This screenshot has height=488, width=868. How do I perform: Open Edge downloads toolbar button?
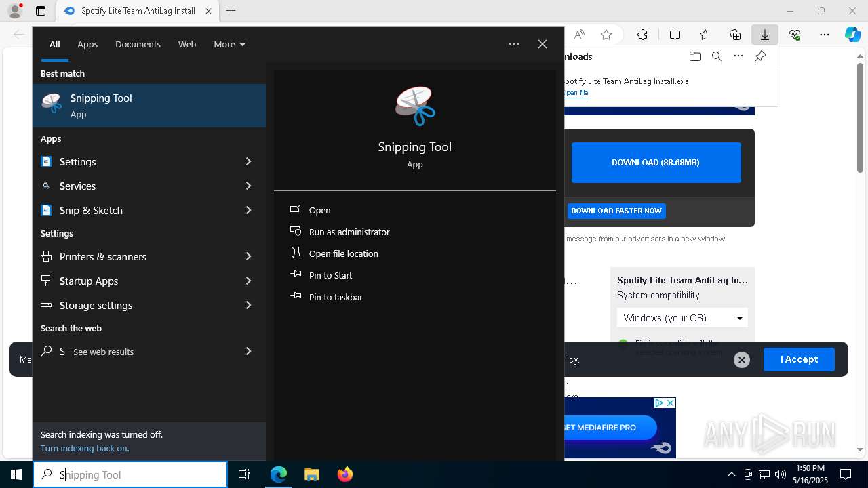coord(764,35)
